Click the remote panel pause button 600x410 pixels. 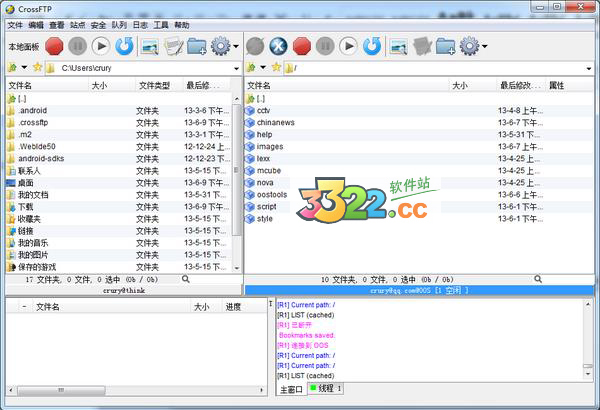click(x=325, y=46)
